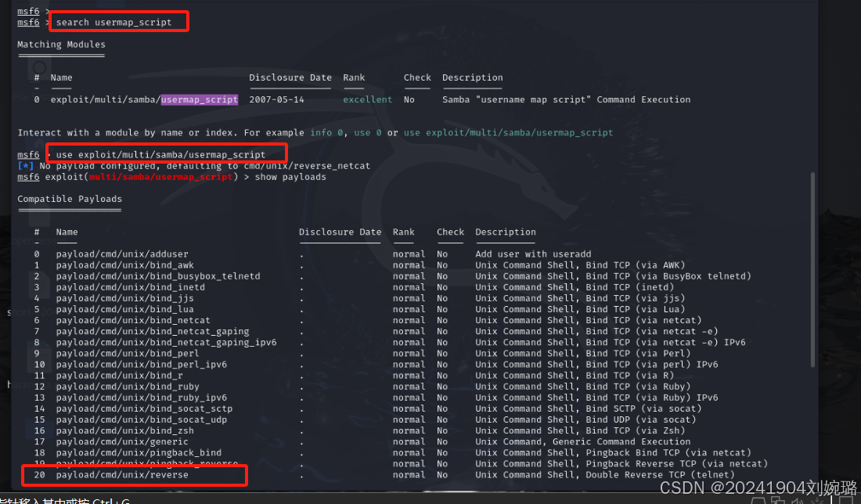Click payload name "payload/cmd/unix/bind_zsh"

coord(124,430)
